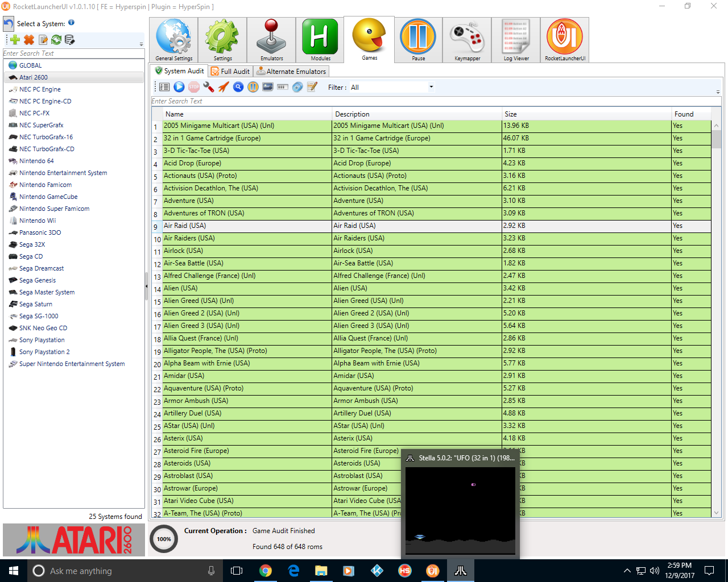The width and height of the screenshot is (728, 582).
Task: Switch to the Settings tab
Action: pos(222,40)
